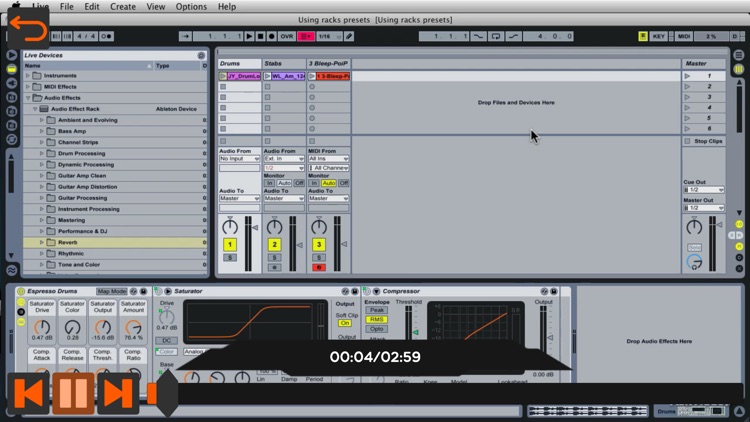Open the 1/16 quantization menu
750x422 pixels.
(329, 36)
